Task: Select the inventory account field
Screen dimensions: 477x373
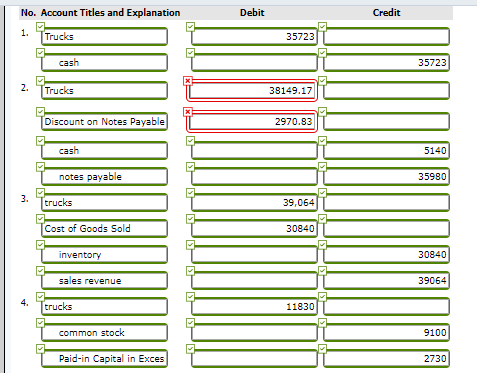Action: pyautogui.click(x=104, y=254)
